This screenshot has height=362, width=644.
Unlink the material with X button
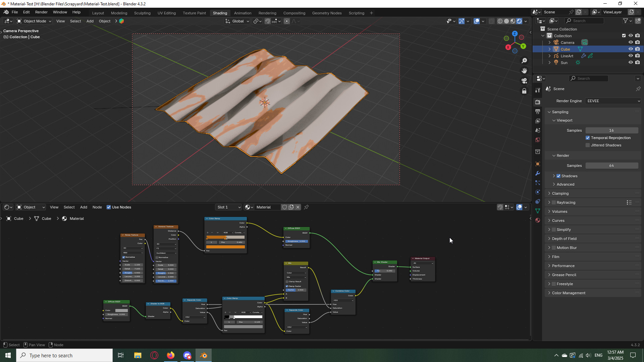point(298,207)
